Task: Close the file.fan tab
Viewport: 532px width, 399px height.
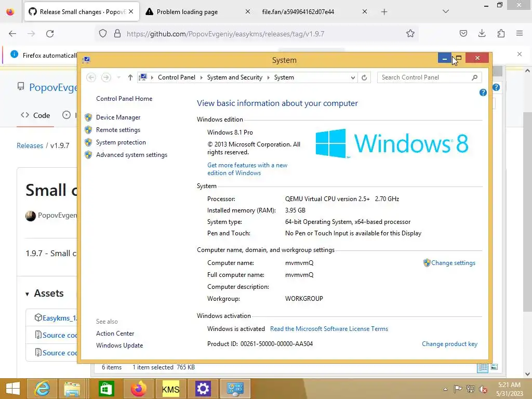Action: [x=364, y=12]
